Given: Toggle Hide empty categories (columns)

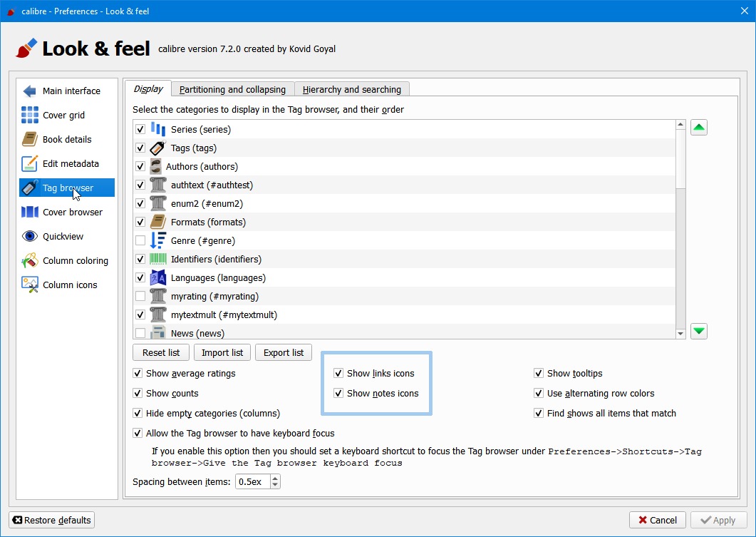Looking at the screenshot, I should [138, 413].
